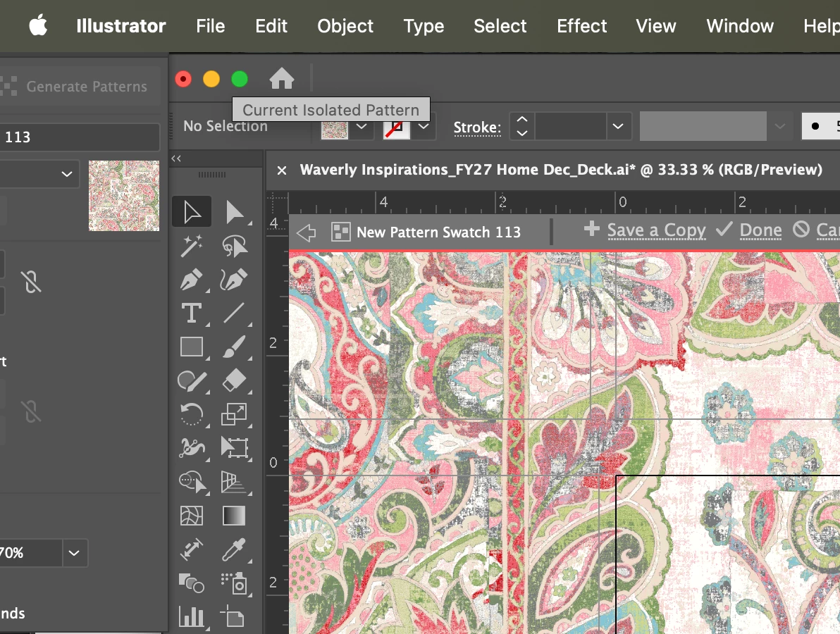Viewport: 840px width, 634px height.
Task: Select the Artboard tool
Action: (x=234, y=617)
